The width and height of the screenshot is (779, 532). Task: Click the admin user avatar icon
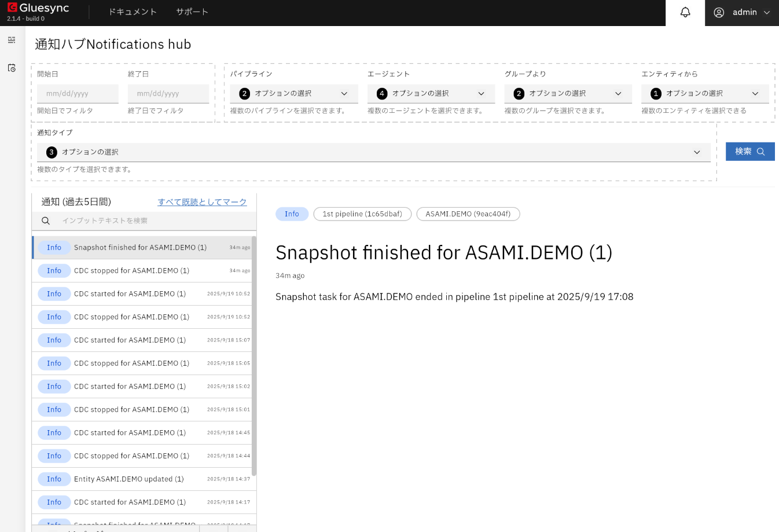pos(719,12)
